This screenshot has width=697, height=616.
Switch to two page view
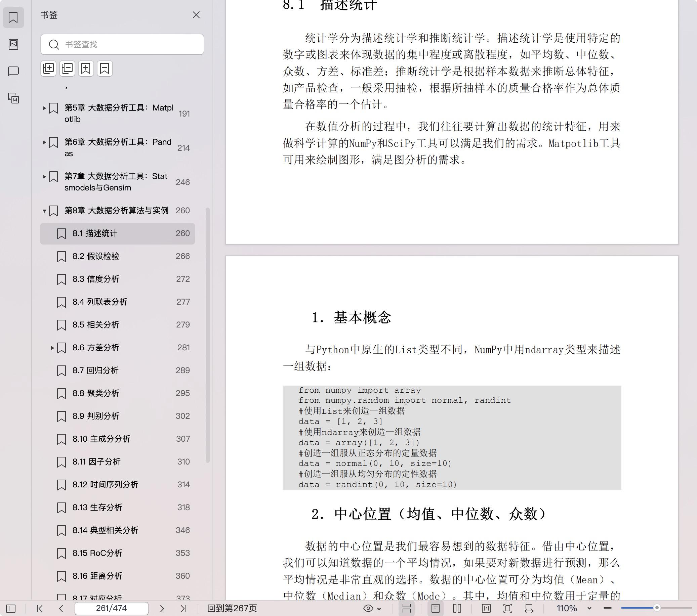point(457,609)
